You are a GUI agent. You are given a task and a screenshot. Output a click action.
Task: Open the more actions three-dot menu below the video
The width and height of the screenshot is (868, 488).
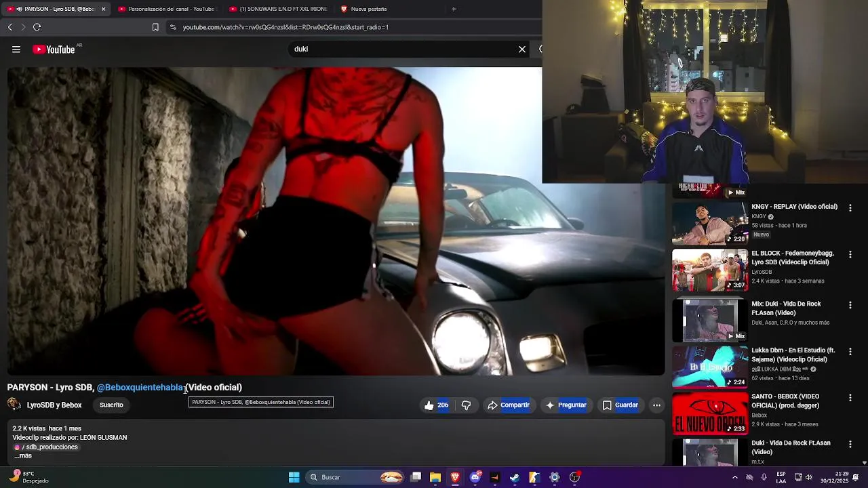tap(656, 405)
